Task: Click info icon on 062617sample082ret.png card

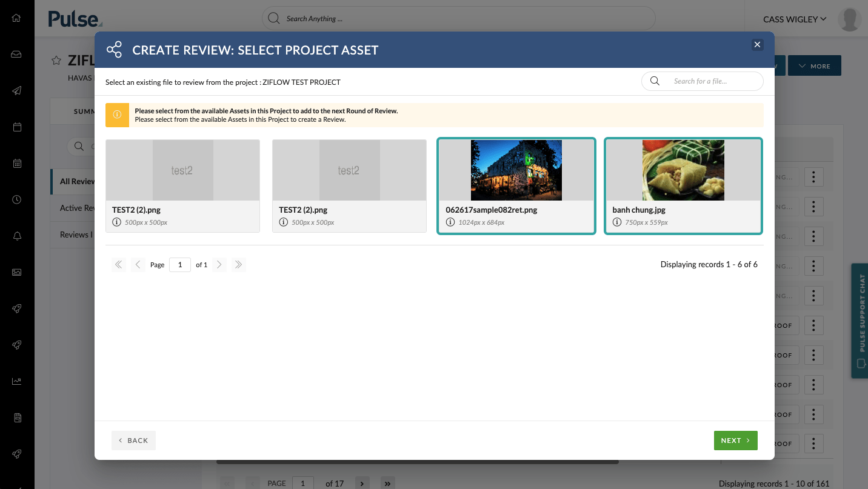Action: coord(450,222)
